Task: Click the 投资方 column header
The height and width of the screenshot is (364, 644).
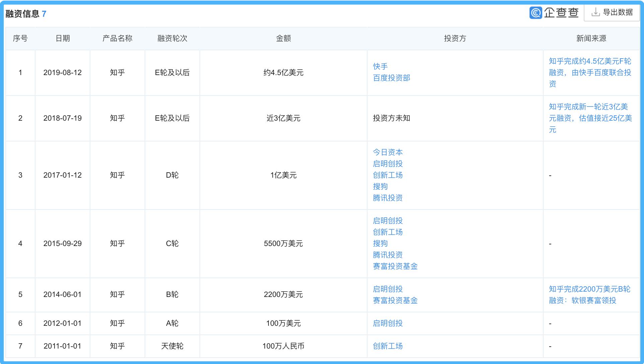Action: [455, 39]
